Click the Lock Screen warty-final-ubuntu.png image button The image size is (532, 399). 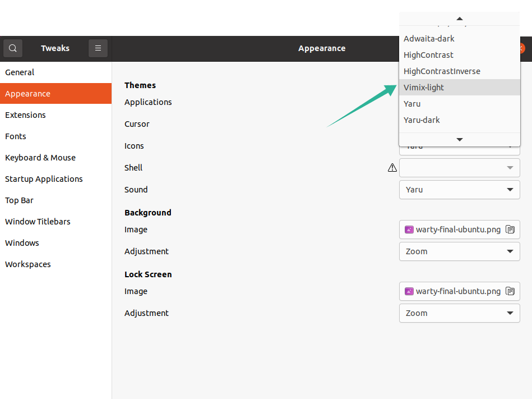coord(453,291)
